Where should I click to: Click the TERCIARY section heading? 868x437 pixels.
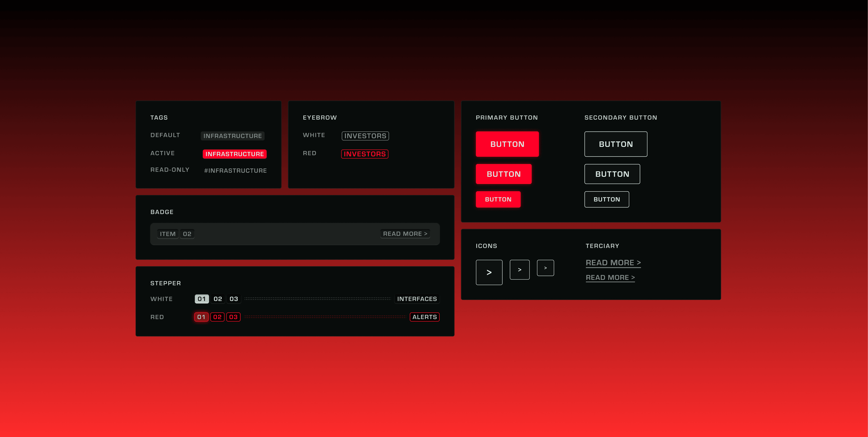point(602,246)
